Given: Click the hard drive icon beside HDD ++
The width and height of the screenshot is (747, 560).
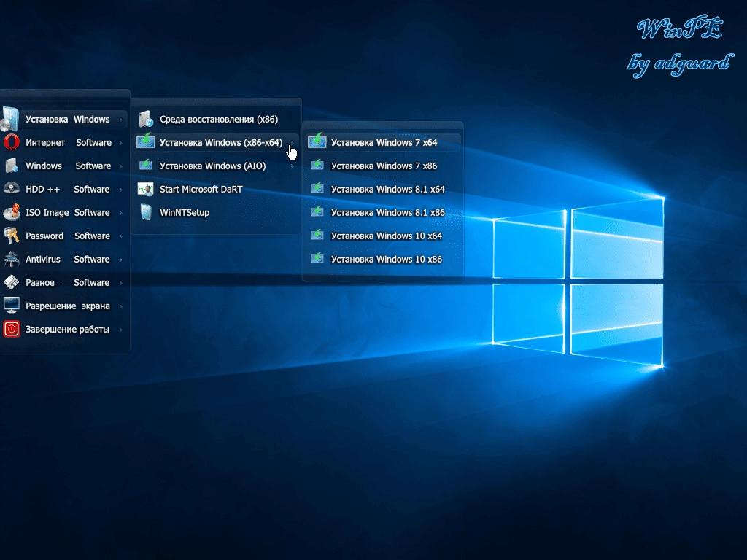Looking at the screenshot, I should pyautogui.click(x=12, y=189).
